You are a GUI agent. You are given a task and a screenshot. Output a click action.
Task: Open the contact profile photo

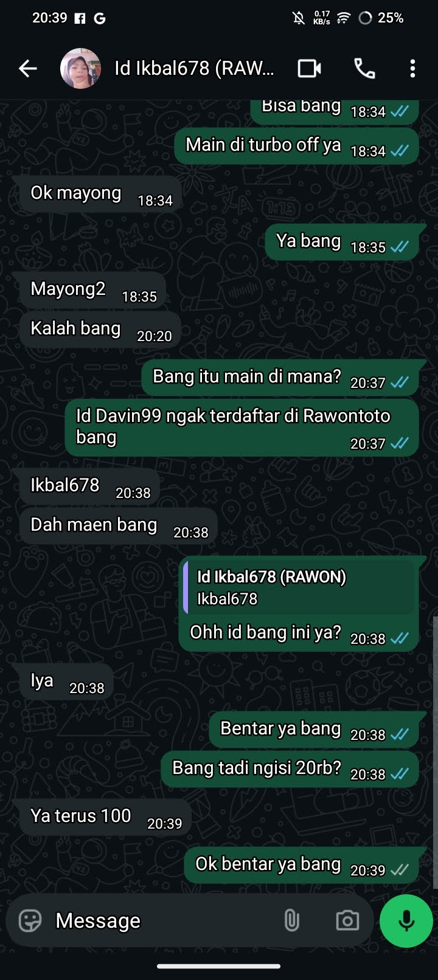click(x=80, y=69)
